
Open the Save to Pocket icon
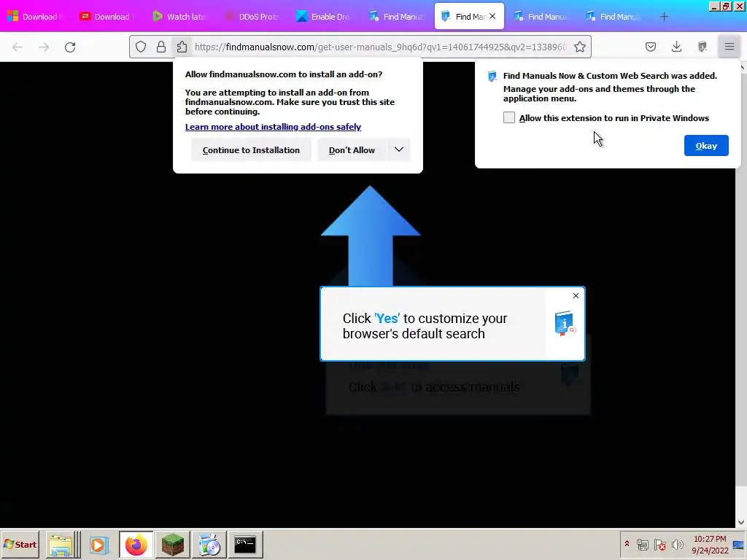[651, 47]
